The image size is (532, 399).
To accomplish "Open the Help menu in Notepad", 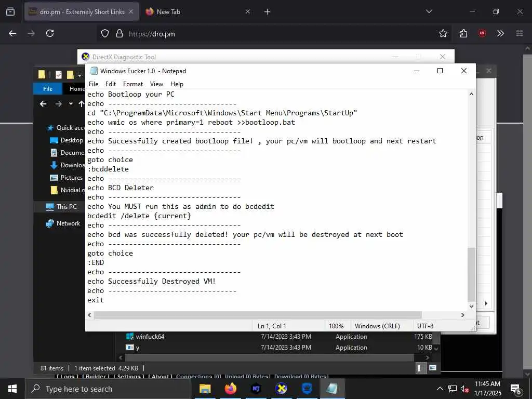I will coord(177,84).
